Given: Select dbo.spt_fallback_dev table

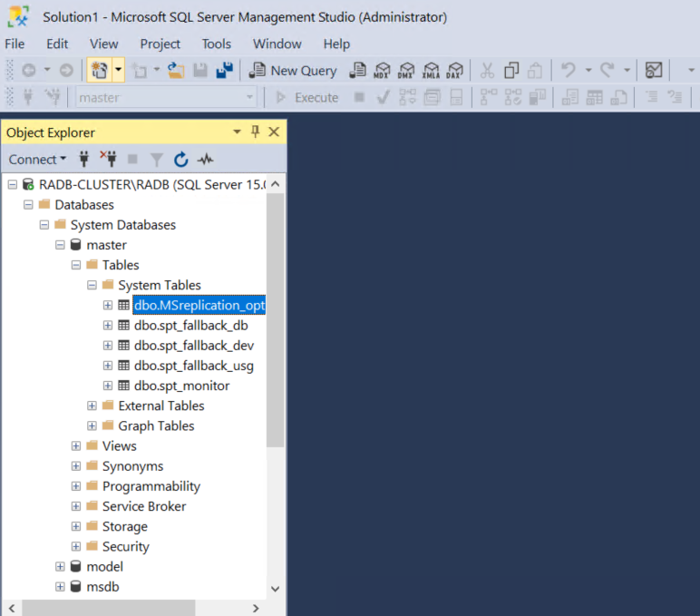Looking at the screenshot, I should [194, 346].
